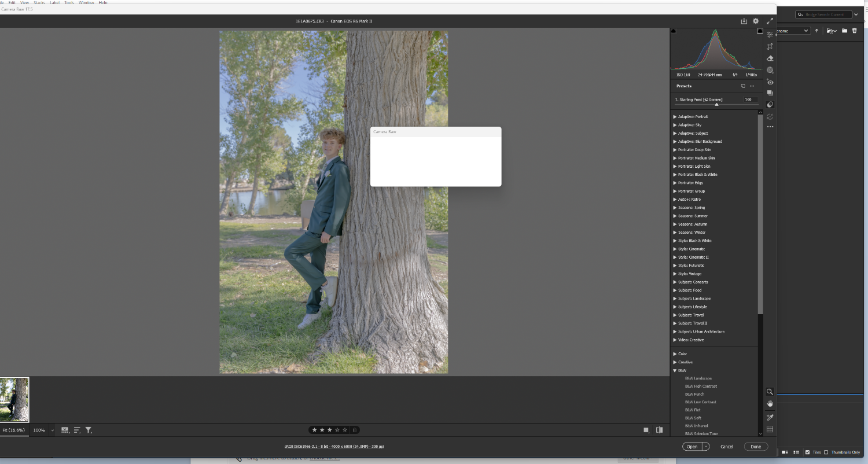
Task: Click the Done button
Action: point(756,447)
